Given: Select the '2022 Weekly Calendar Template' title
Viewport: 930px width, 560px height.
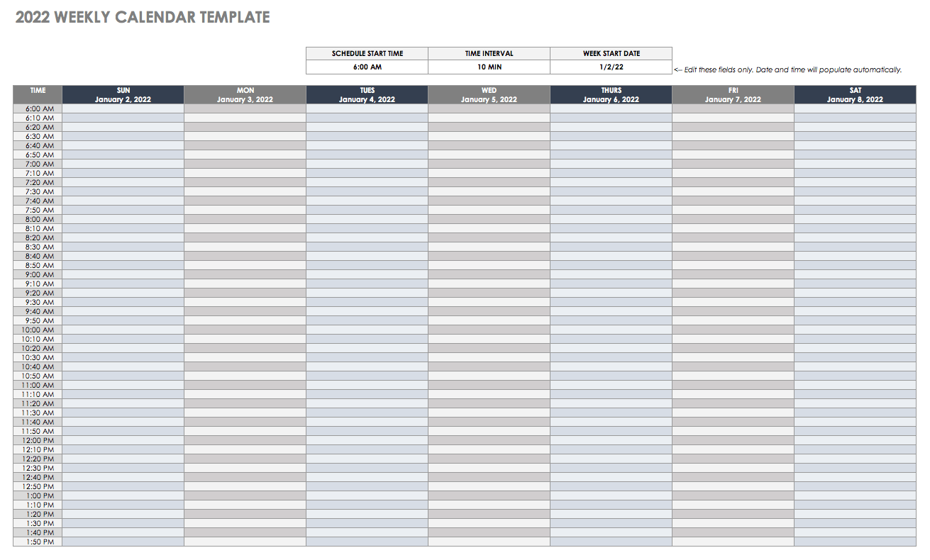Looking at the screenshot, I should 143,18.
